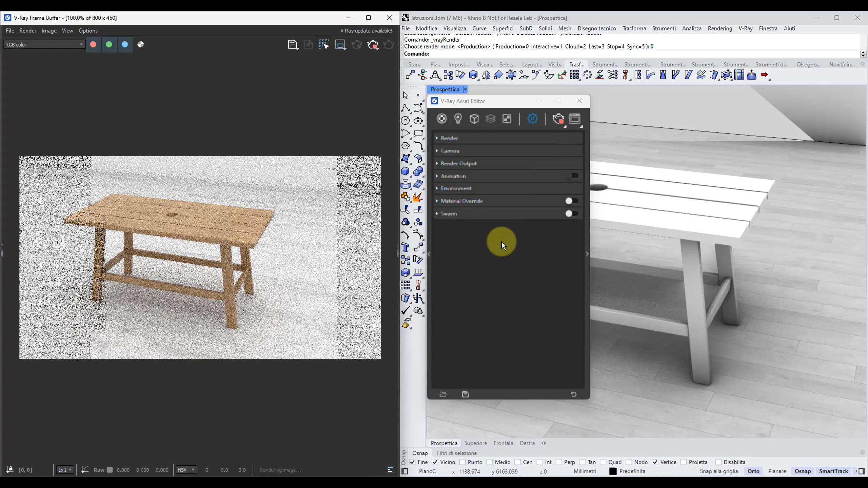
Task: Open the Geometry cube icon in Asset Editor
Action: point(474,119)
